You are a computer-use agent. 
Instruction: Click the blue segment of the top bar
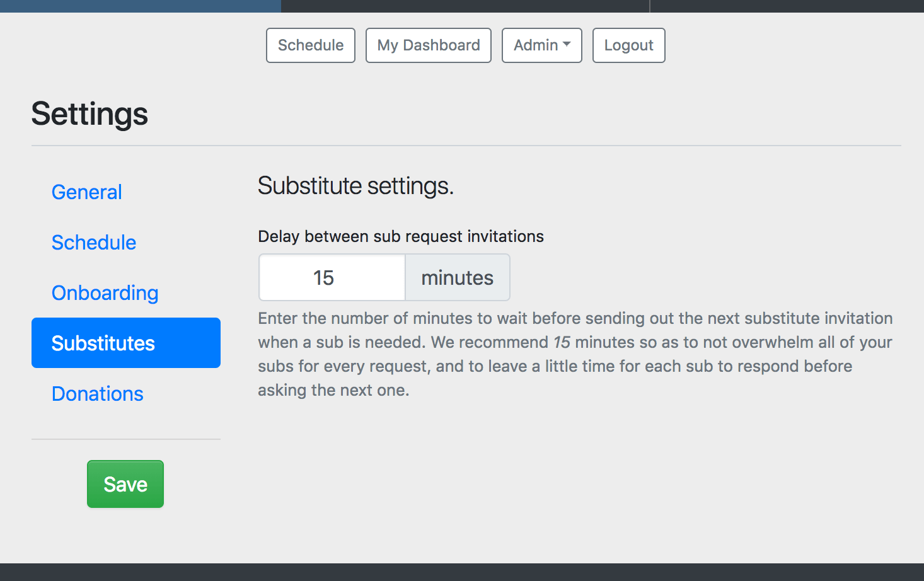pos(140,6)
